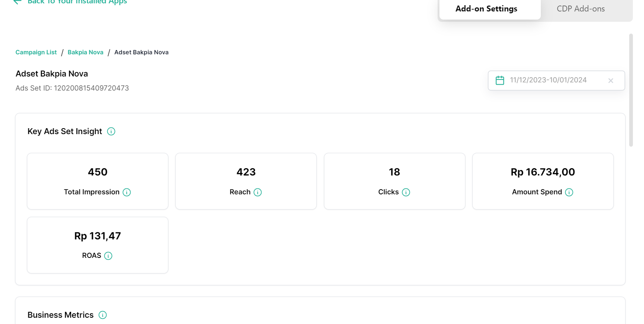Open the Reach info tooltip icon
This screenshot has height=324, width=644.
pos(258,192)
